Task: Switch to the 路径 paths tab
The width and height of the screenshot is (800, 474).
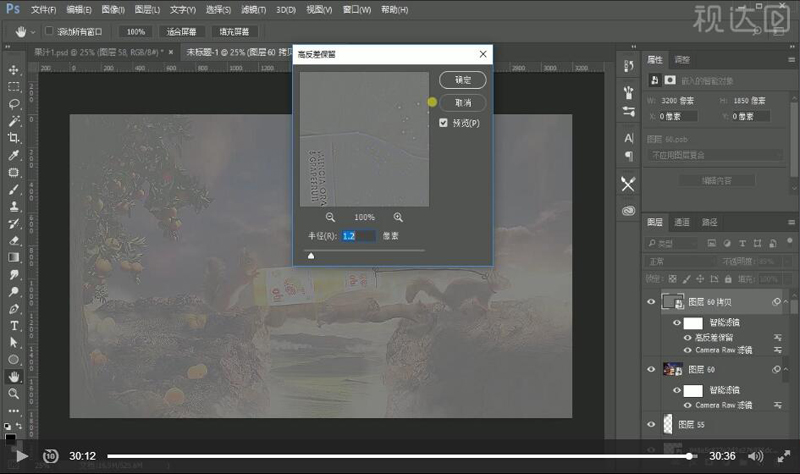Action: click(709, 222)
